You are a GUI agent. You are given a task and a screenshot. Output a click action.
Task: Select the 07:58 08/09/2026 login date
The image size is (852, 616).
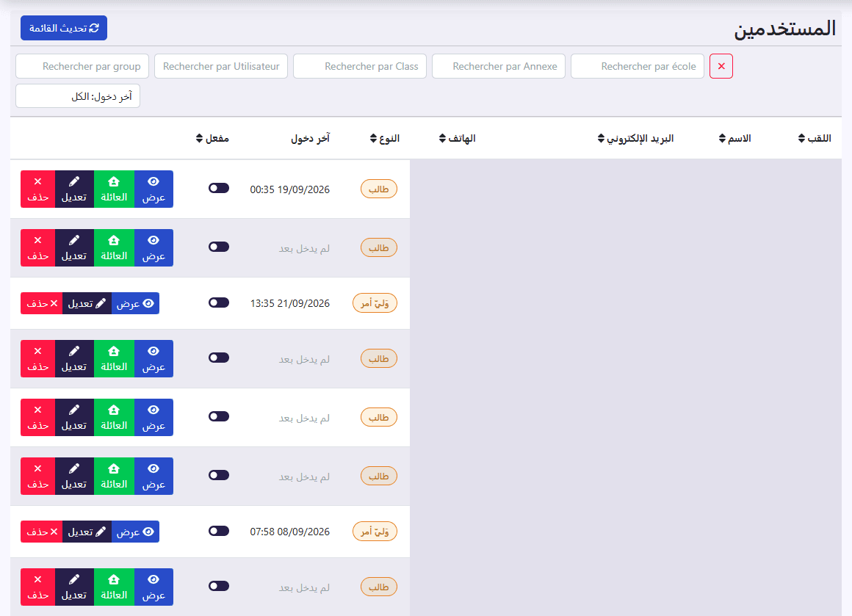coord(289,532)
